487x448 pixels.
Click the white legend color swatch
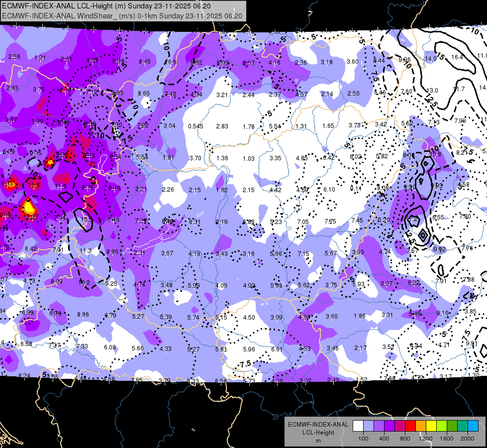[358, 426]
